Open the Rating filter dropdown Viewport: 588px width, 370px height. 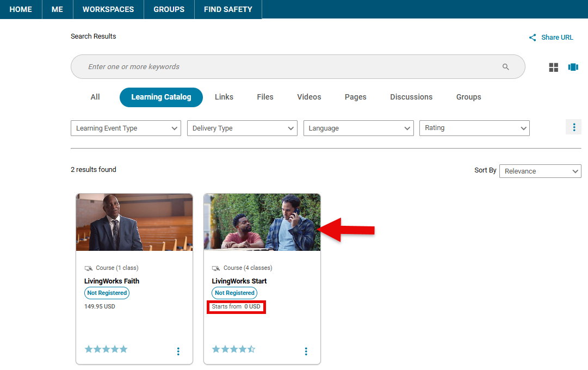(474, 128)
